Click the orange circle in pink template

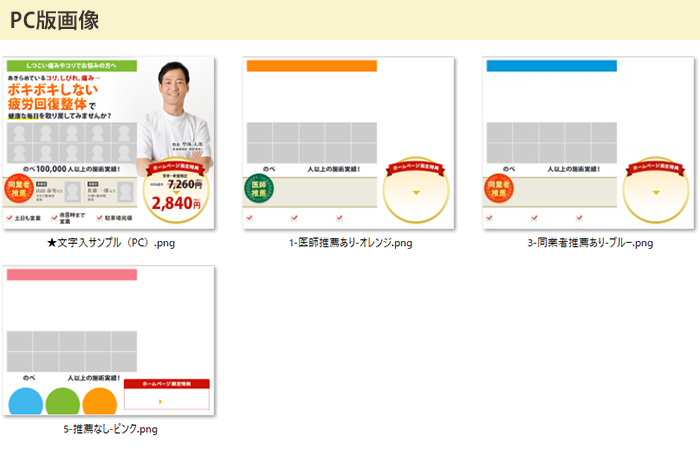pos(100,401)
